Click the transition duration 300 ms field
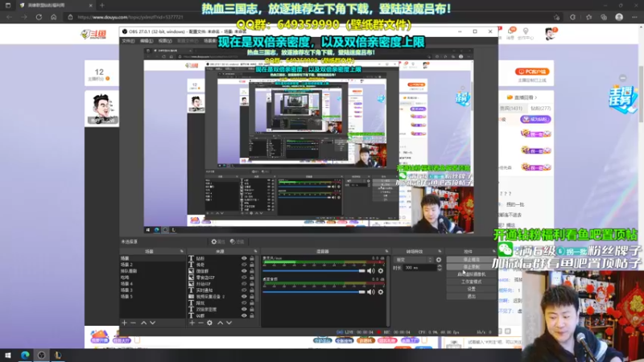The height and width of the screenshot is (362, 644). pyautogui.click(x=419, y=268)
